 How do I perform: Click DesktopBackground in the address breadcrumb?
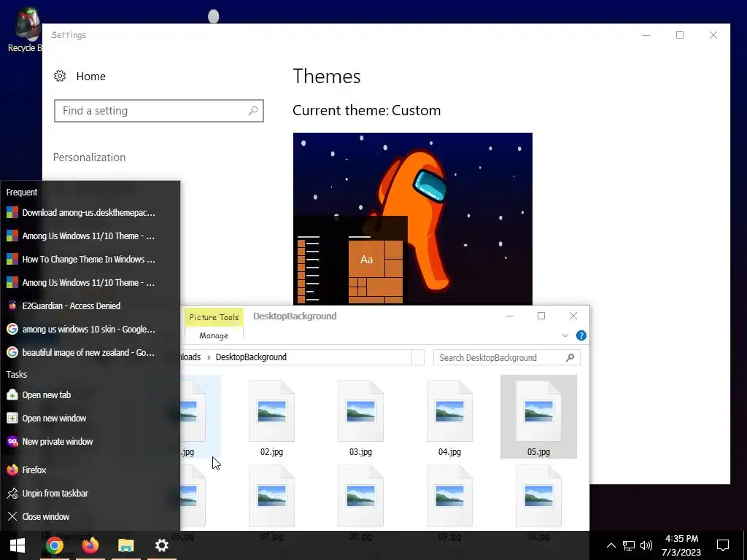(x=251, y=357)
